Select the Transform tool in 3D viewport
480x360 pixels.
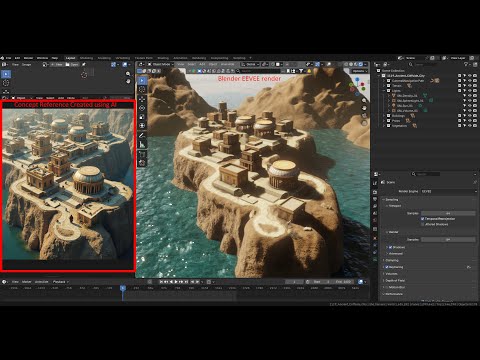pyautogui.click(x=142, y=126)
